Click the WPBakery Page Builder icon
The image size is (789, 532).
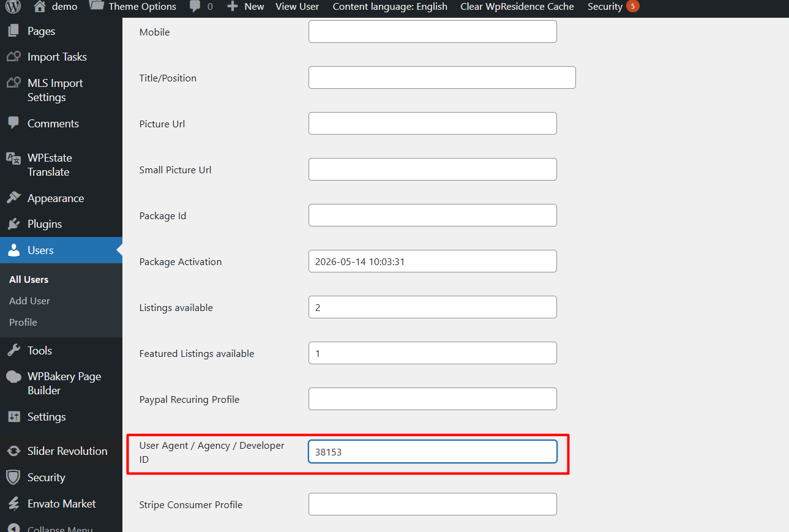click(13, 377)
